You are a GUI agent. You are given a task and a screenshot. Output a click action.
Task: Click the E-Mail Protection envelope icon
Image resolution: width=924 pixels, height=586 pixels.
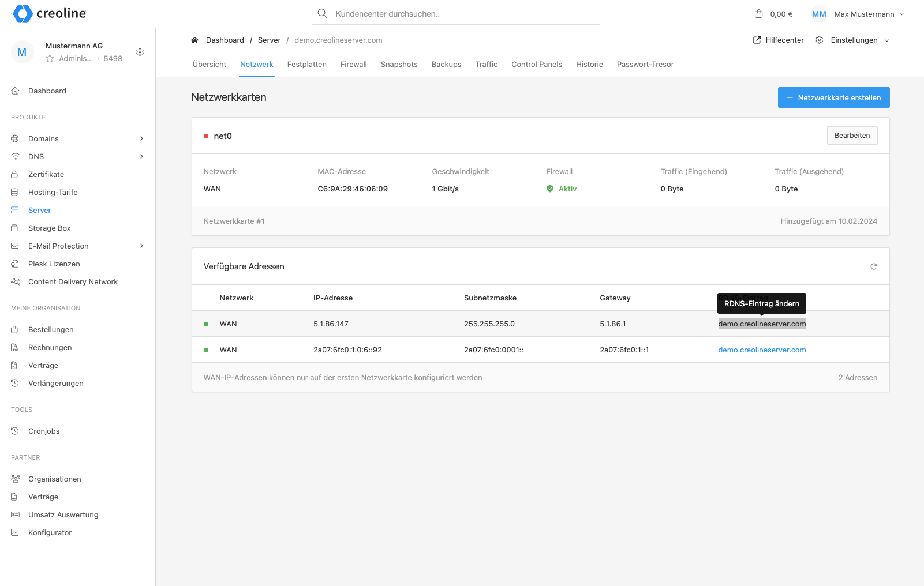point(15,246)
